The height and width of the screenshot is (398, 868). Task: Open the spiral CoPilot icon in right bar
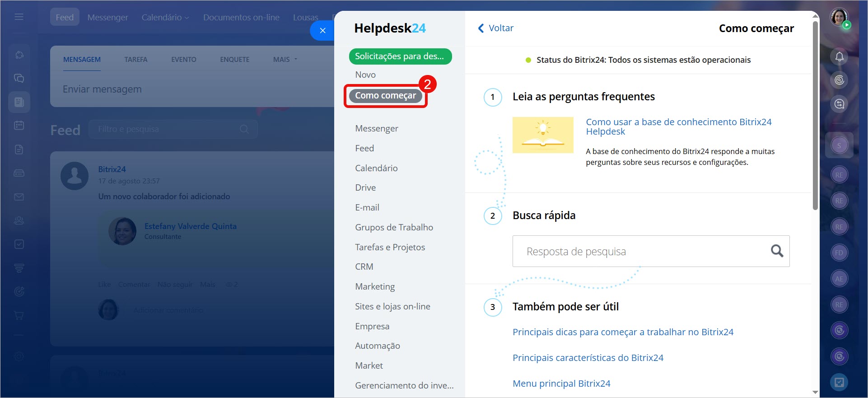coord(839,80)
